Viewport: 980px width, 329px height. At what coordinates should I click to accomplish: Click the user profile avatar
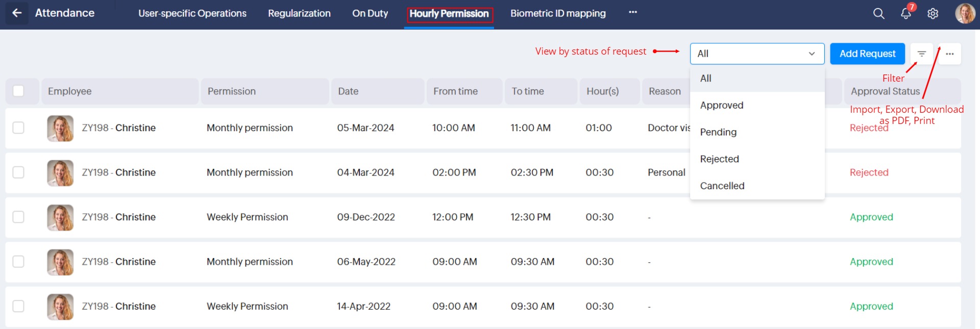tap(965, 14)
